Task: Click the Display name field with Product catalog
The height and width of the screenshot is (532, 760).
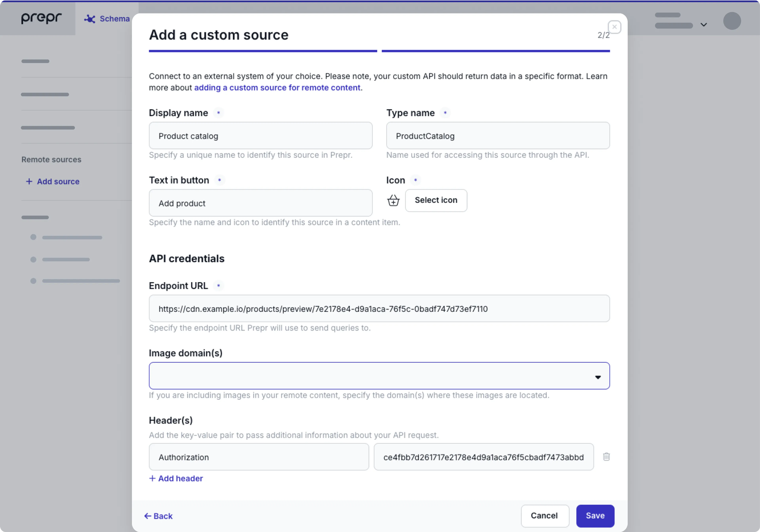Action: click(x=260, y=136)
